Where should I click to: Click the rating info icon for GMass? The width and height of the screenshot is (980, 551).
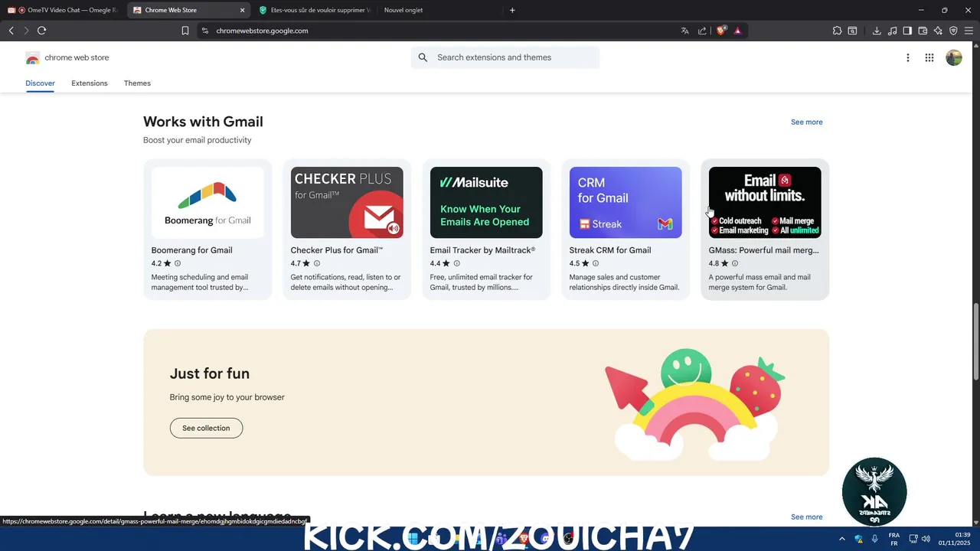pos(735,263)
